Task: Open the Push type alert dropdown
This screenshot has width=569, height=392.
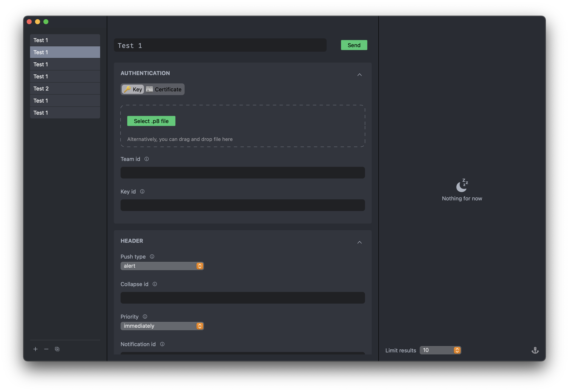Action: (162, 266)
